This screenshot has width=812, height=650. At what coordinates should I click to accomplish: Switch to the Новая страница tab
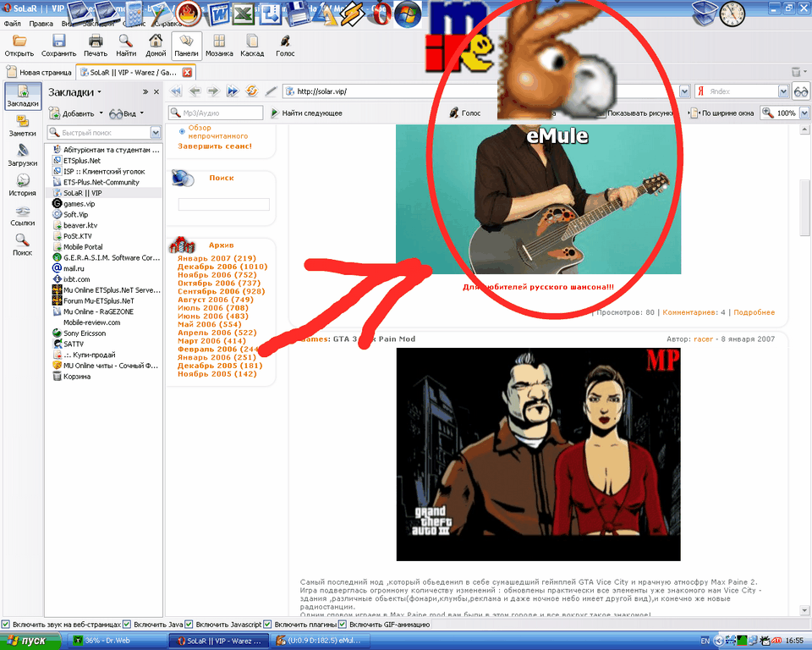point(41,72)
